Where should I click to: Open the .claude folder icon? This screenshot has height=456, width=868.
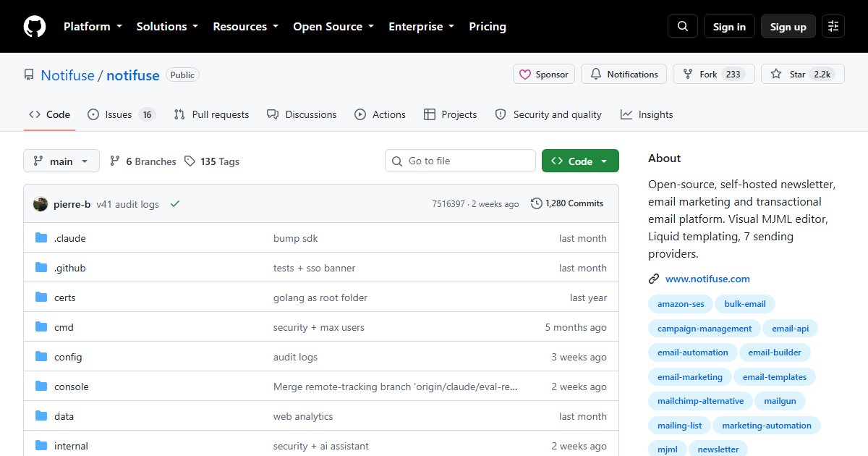point(41,238)
